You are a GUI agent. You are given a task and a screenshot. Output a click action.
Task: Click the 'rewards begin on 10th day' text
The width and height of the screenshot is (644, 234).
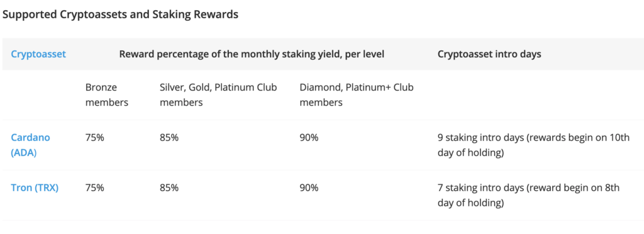[x=533, y=145]
